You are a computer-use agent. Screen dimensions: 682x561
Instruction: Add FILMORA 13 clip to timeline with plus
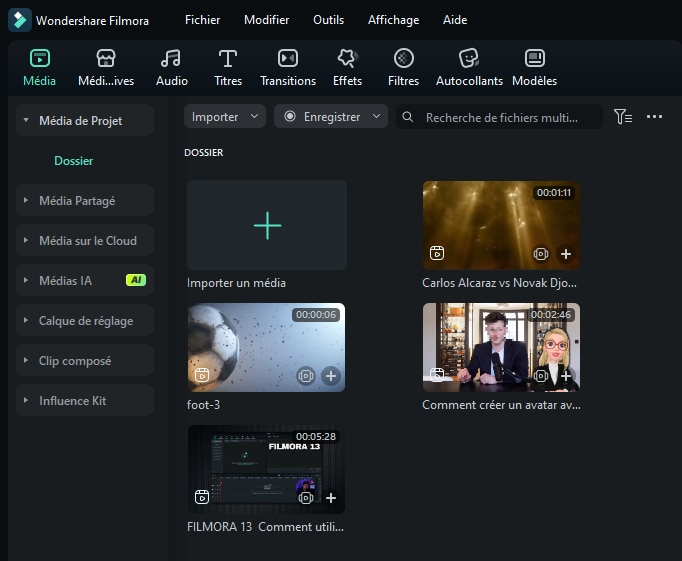(x=331, y=498)
